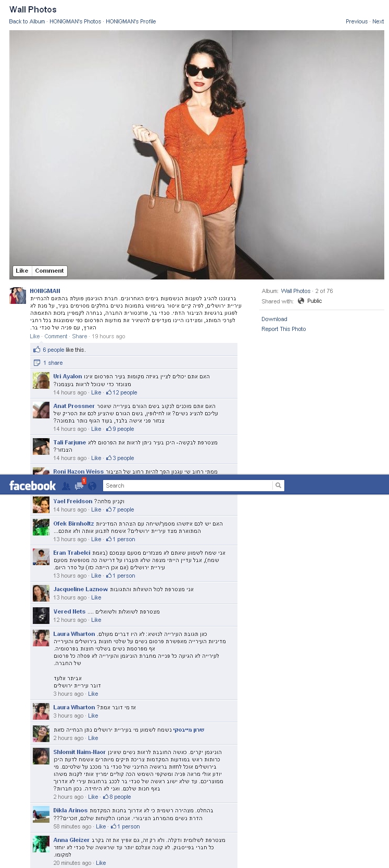Screen dimensions: 389x868
Task: Show the 12 people who liked Uri's comment
Action: pyautogui.click(x=122, y=392)
